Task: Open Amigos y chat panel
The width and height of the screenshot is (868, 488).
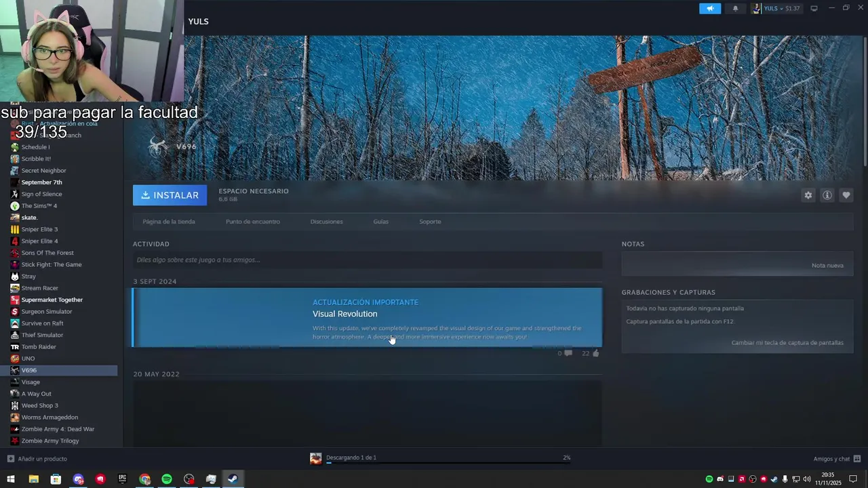Action: (837, 459)
